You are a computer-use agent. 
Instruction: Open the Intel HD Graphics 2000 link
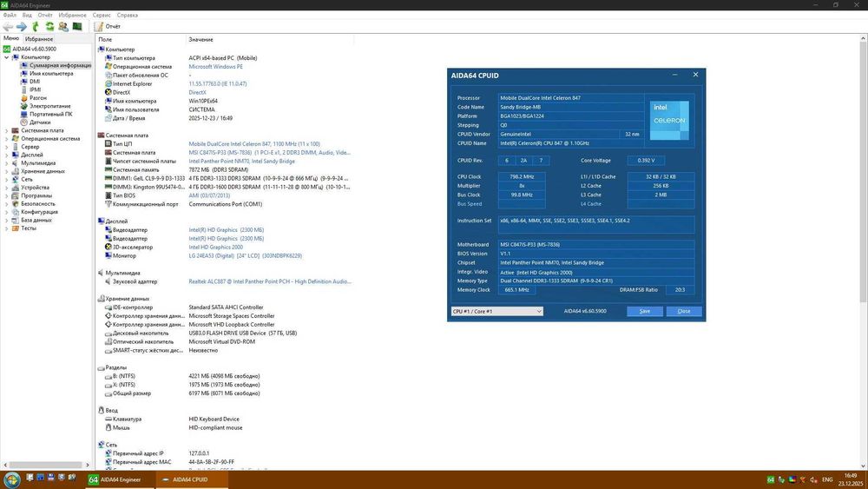(x=215, y=247)
